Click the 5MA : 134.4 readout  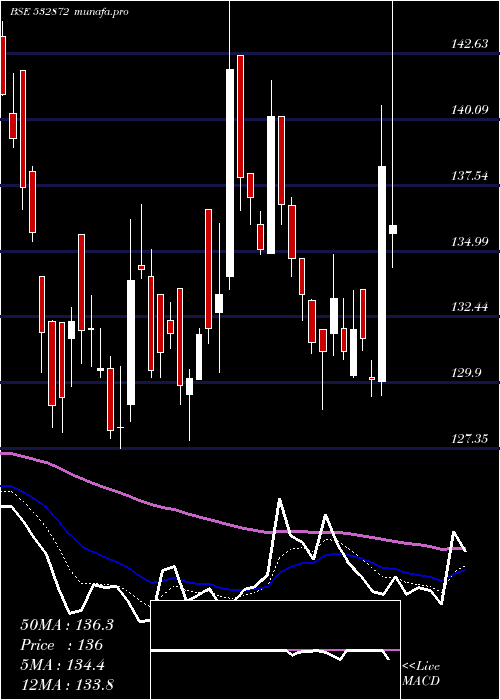pos(62,666)
